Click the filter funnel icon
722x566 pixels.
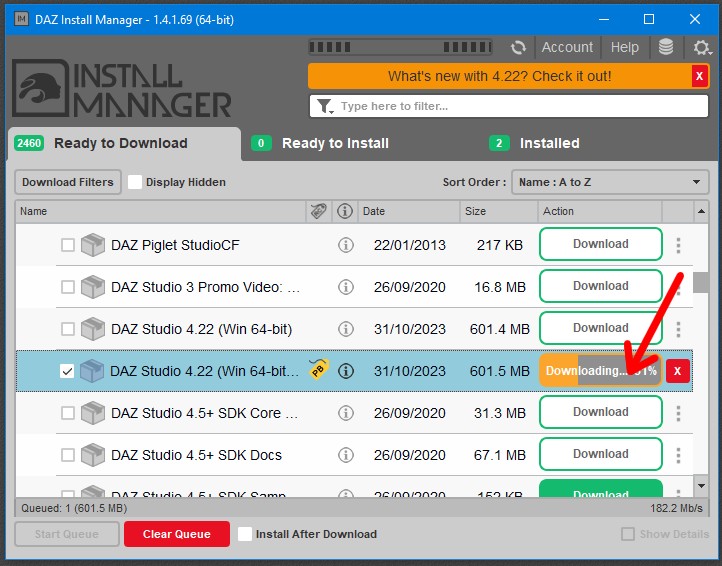tap(324, 106)
